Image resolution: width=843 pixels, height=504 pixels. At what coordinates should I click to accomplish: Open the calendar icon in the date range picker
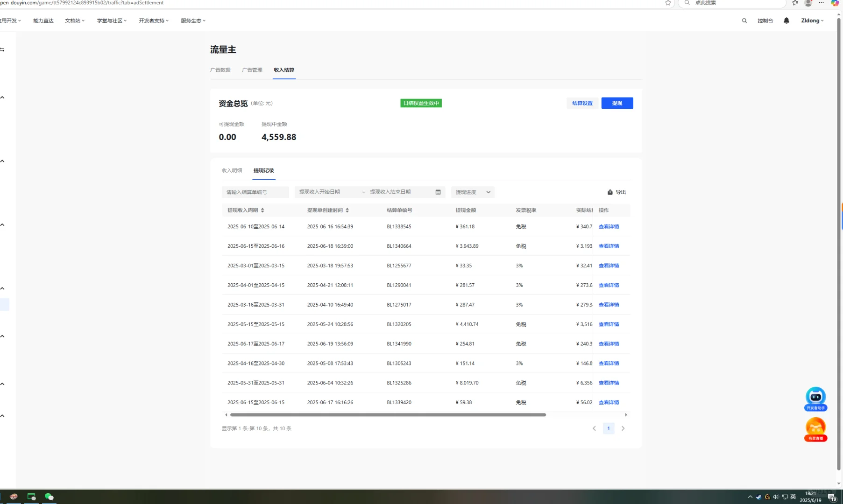coord(438,192)
